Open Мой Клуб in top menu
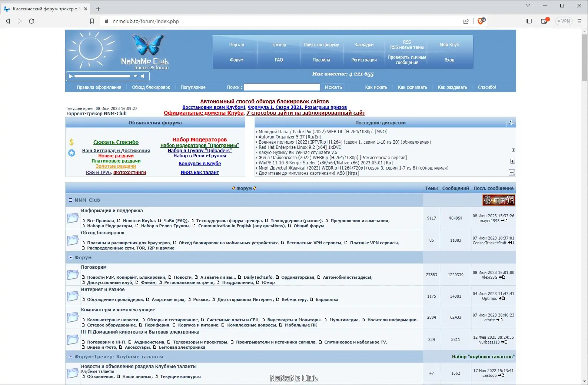Viewport: 588px width, 385px height. pyautogui.click(x=449, y=45)
